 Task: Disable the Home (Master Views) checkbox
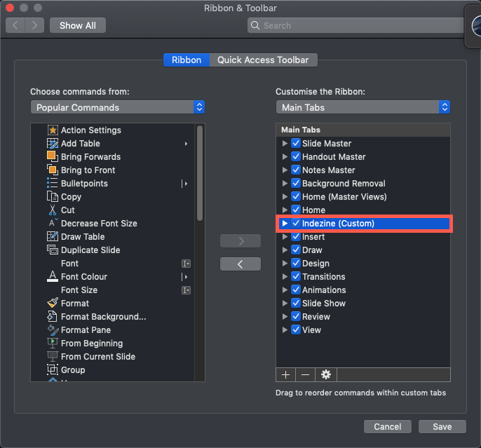[296, 196]
